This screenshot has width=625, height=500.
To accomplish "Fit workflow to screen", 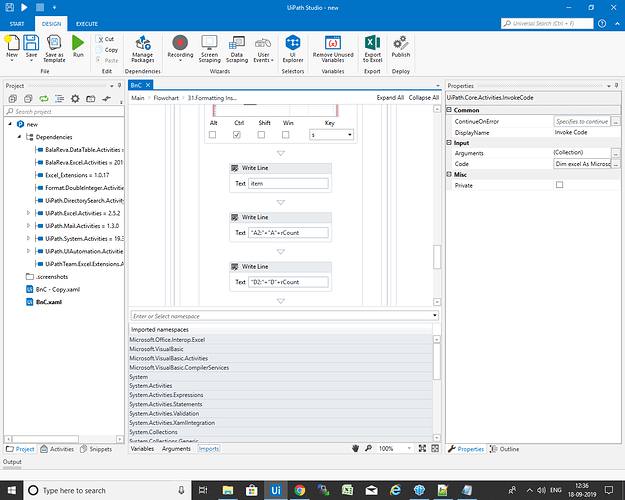I will (x=422, y=449).
